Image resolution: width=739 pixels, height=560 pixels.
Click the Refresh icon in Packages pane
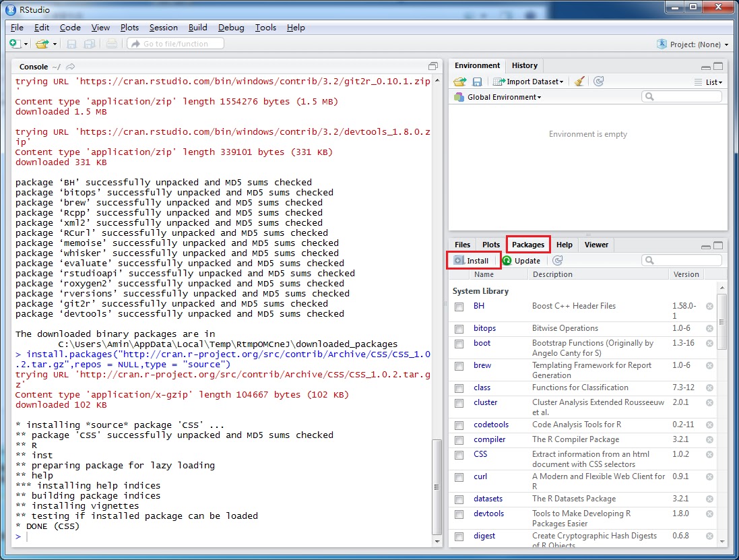(x=558, y=260)
